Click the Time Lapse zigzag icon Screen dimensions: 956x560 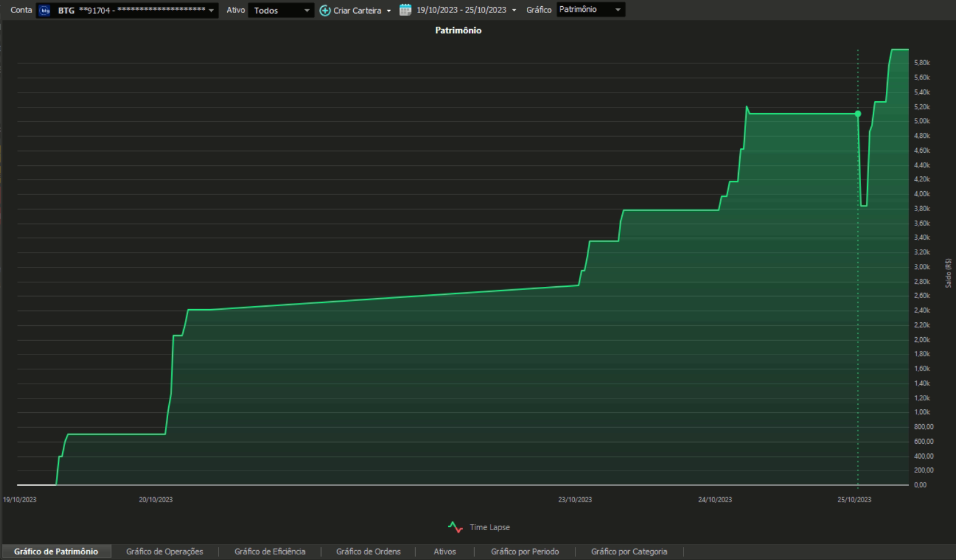455,527
